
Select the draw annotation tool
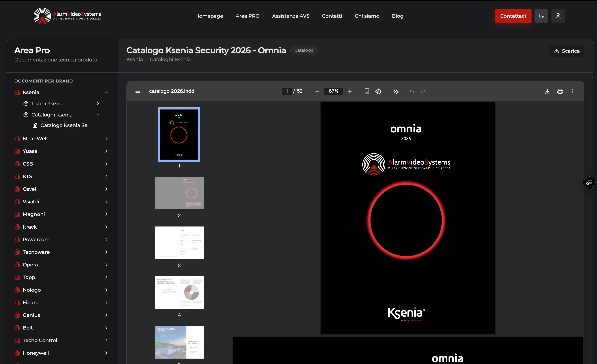point(396,91)
